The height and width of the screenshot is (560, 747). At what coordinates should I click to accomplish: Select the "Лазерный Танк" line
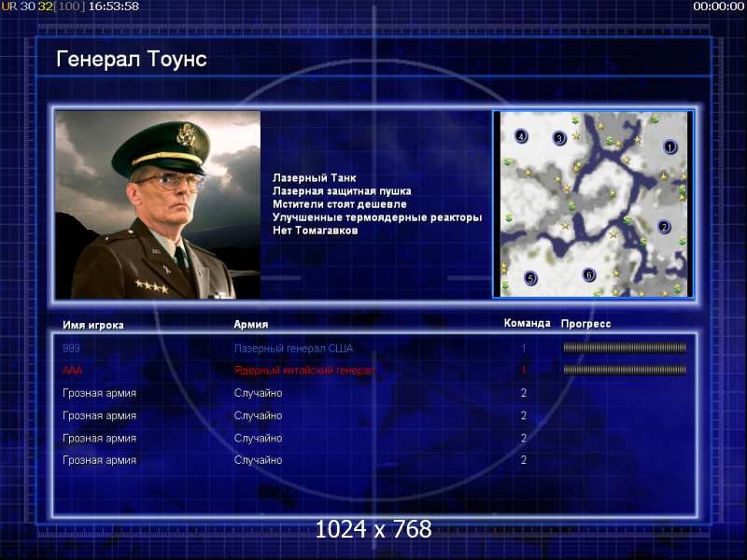(314, 178)
